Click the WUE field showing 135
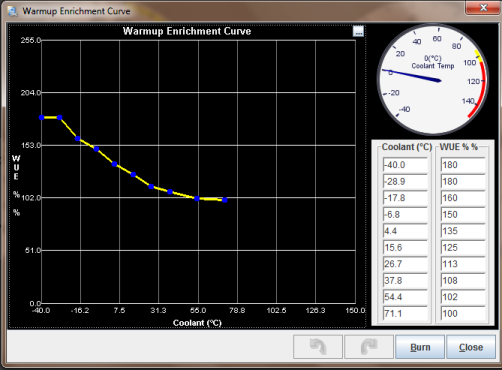 point(463,231)
